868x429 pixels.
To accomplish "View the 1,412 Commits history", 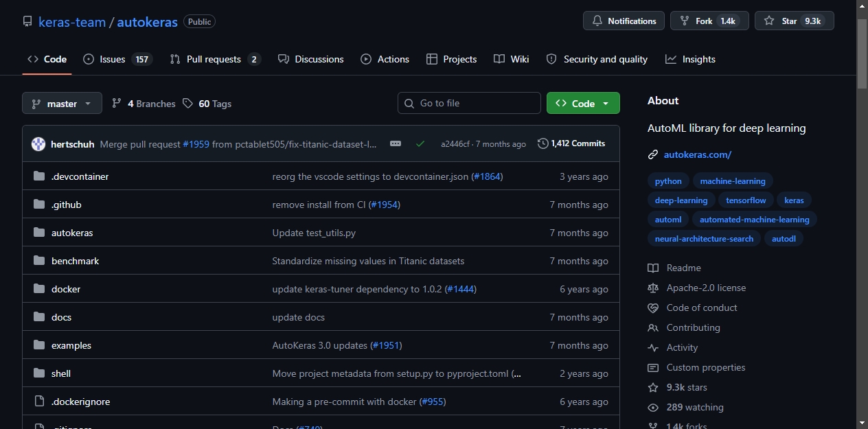I will [571, 143].
